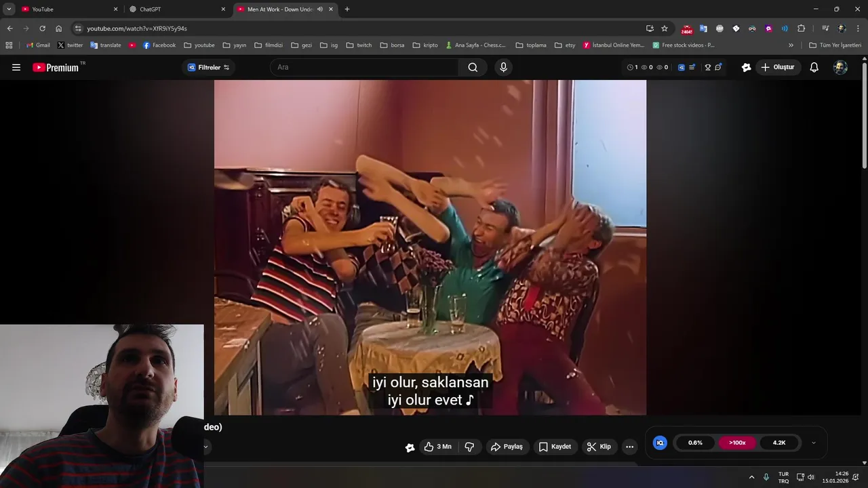Open the twitter bookmark
This screenshot has height=488, width=868.
[x=70, y=45]
